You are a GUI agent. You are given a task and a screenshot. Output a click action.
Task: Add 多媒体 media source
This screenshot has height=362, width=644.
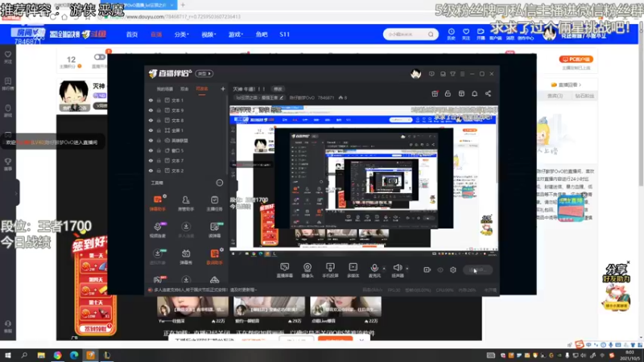tap(353, 270)
